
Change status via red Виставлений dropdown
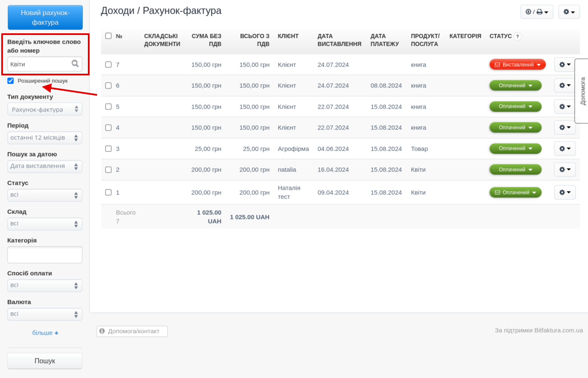[517, 65]
